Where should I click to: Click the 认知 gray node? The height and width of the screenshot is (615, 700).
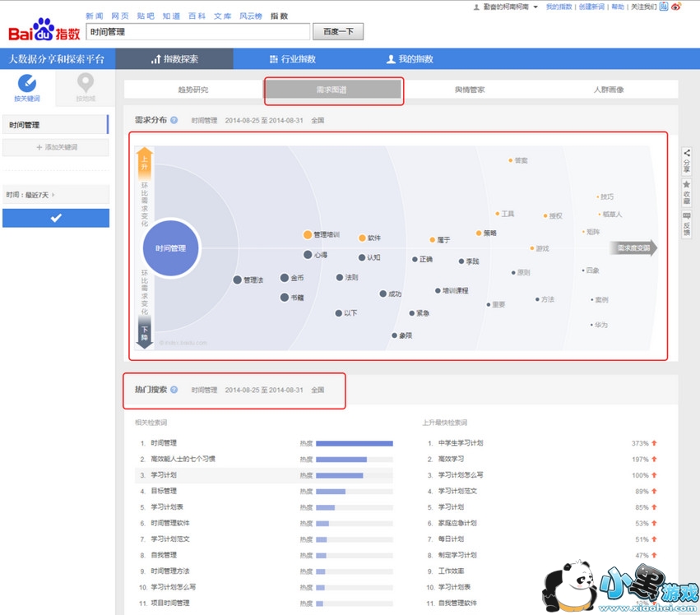coord(362,257)
